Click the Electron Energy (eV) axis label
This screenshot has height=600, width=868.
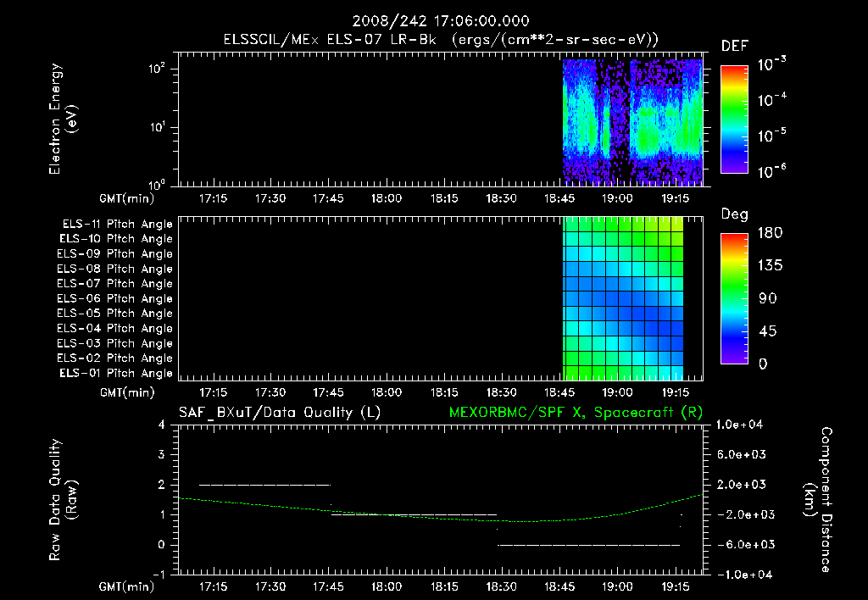[63, 119]
